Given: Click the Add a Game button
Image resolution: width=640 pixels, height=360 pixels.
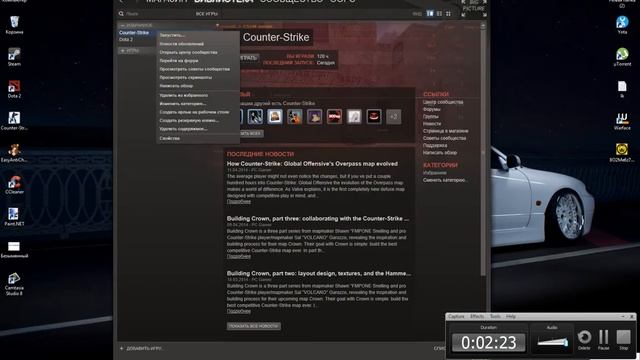Looking at the screenshot, I should 141,349.
